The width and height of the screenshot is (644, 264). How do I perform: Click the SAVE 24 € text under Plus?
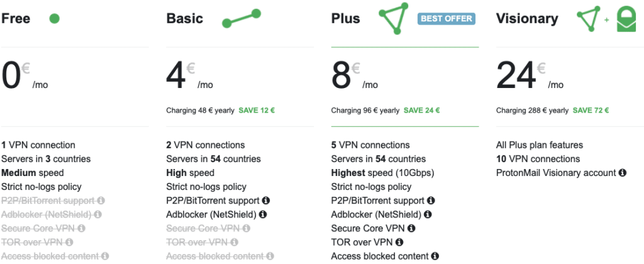(421, 111)
